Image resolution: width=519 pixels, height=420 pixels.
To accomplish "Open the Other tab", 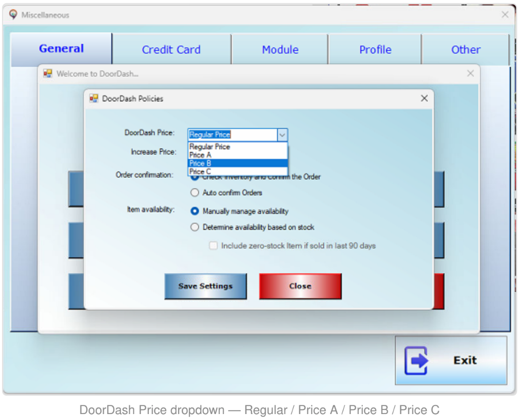I will 465,50.
